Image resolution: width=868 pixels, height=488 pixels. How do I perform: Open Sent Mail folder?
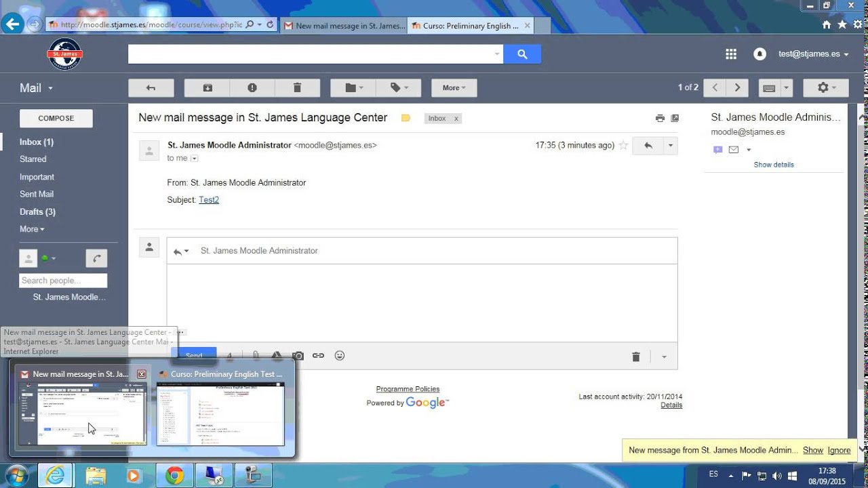click(37, 195)
